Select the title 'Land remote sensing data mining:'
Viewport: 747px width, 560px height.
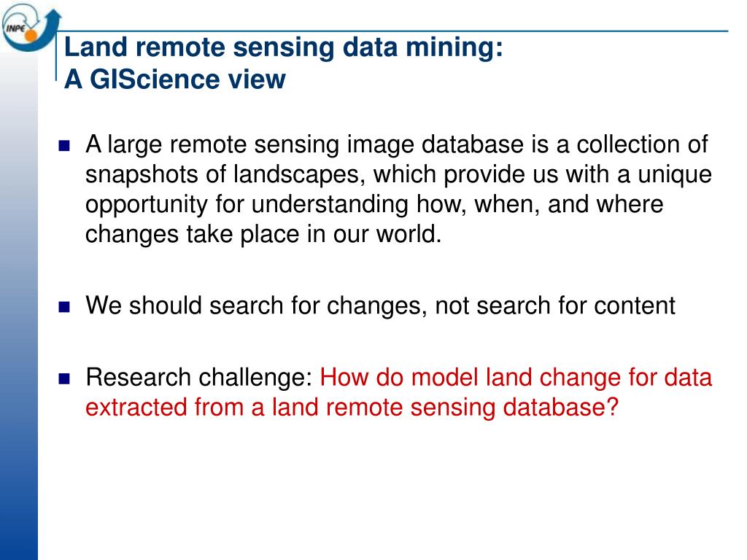284,47
